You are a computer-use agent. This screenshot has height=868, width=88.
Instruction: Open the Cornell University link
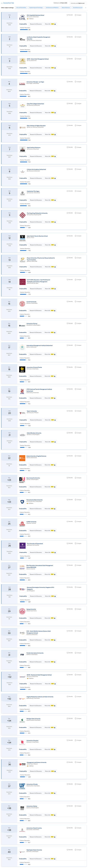pyautogui.click(x=32, y=302)
